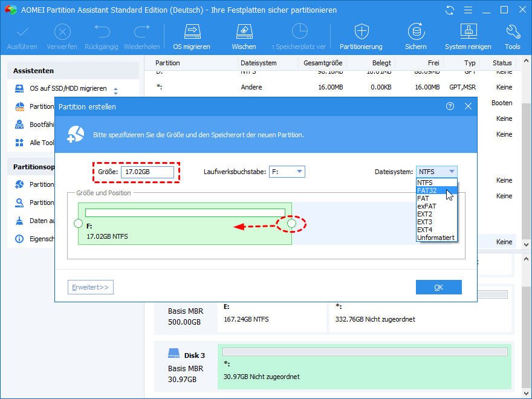
Task: Click the Rückgängig undo icon
Action: click(x=102, y=31)
